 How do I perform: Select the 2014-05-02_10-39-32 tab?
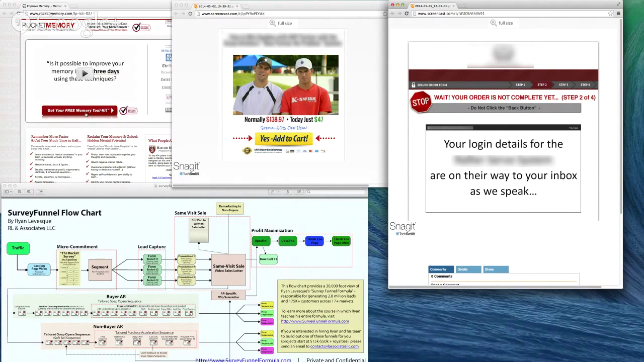click(216, 6)
